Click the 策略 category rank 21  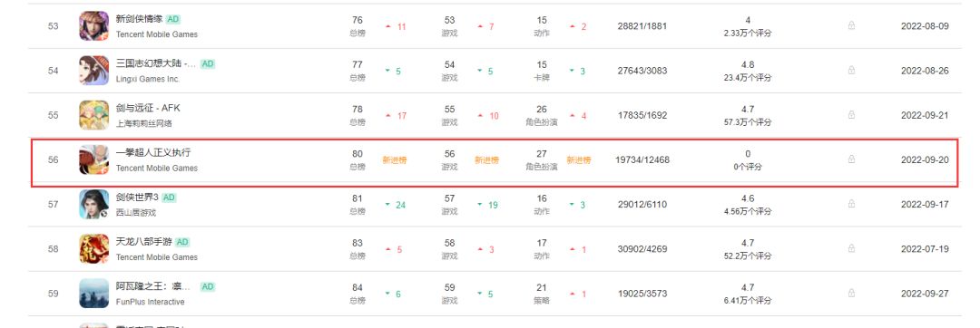(542, 294)
